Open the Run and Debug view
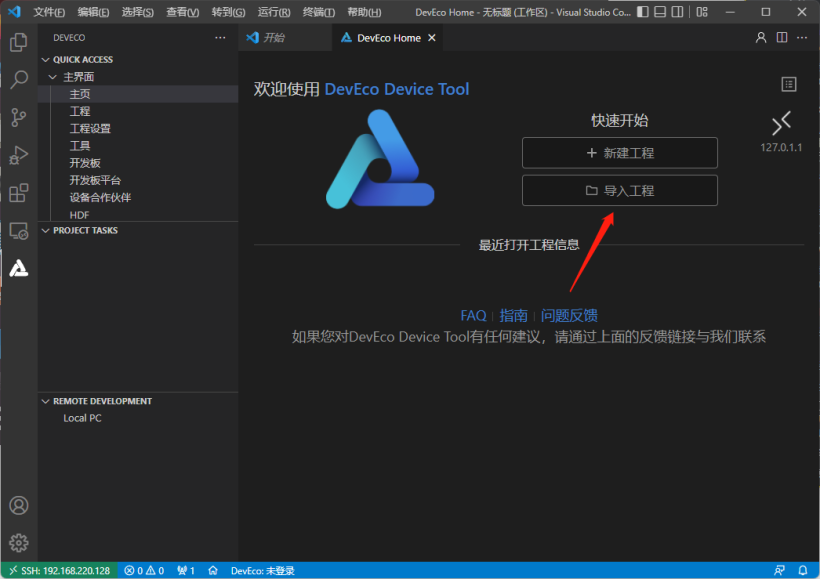 coord(18,155)
